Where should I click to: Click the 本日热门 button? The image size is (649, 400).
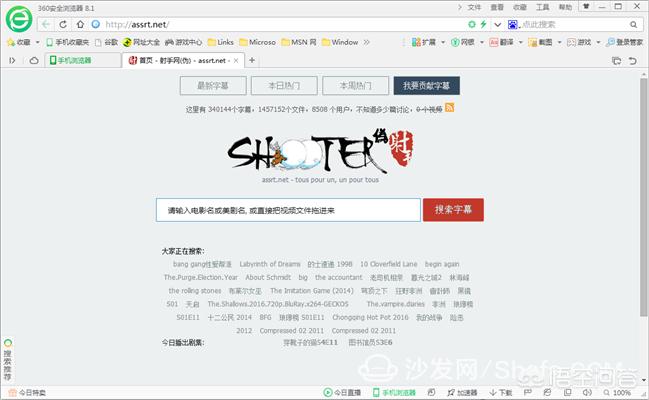point(284,86)
